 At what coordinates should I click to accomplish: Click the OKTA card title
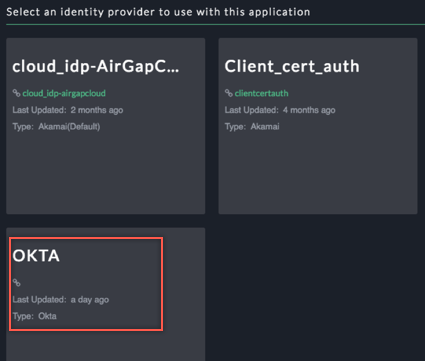pyautogui.click(x=36, y=256)
